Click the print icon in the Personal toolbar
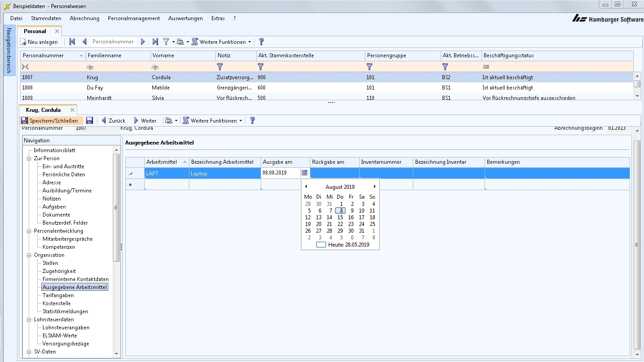 tap(180, 42)
